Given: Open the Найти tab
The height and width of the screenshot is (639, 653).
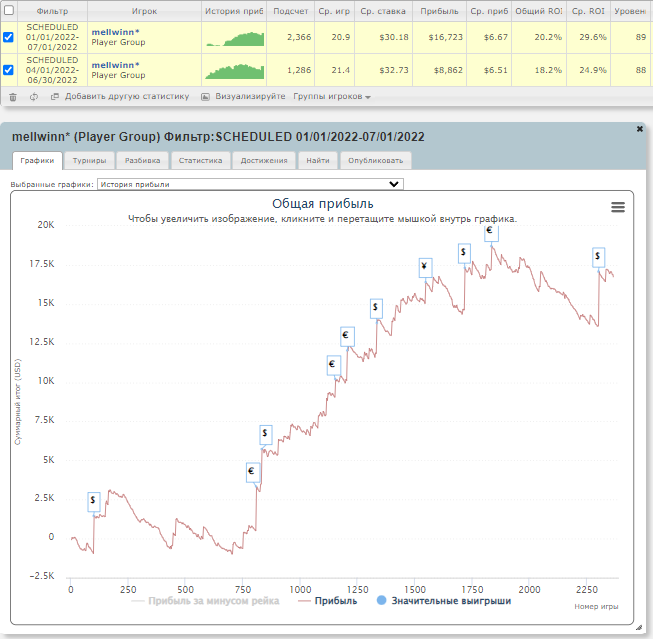Looking at the screenshot, I should tap(318, 161).
